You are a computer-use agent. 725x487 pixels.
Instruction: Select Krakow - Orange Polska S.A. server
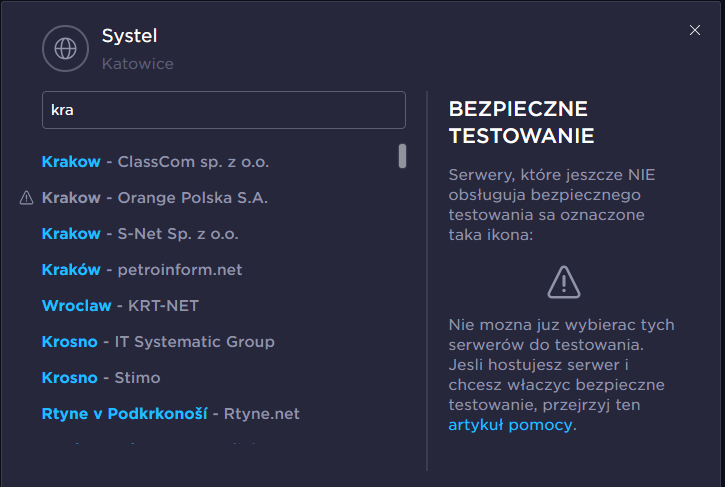coord(155,198)
